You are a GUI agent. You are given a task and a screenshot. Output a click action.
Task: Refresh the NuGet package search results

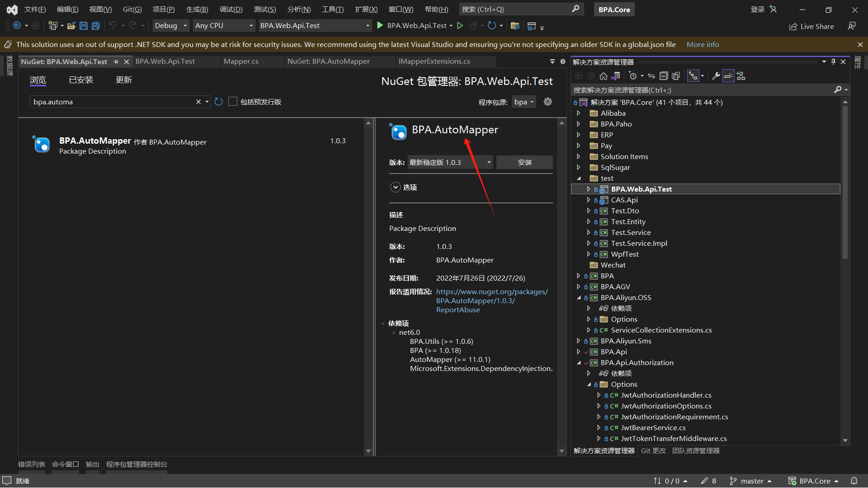(219, 102)
